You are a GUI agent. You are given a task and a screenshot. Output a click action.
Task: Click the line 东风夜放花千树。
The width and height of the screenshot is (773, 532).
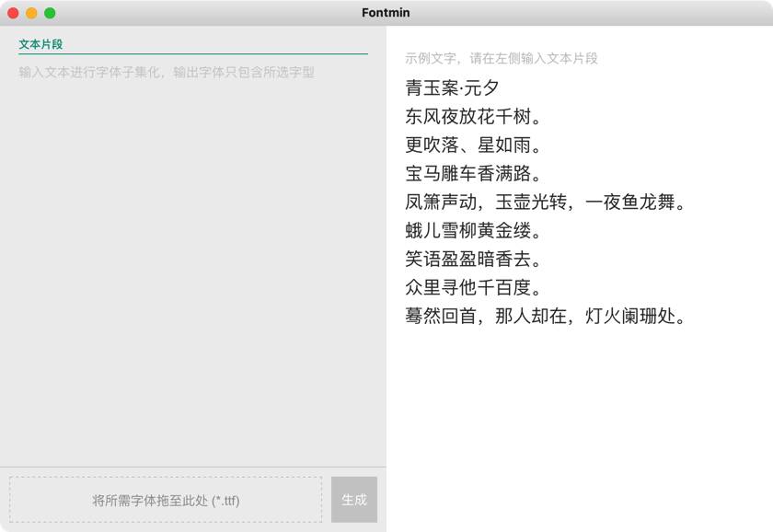tap(473, 117)
